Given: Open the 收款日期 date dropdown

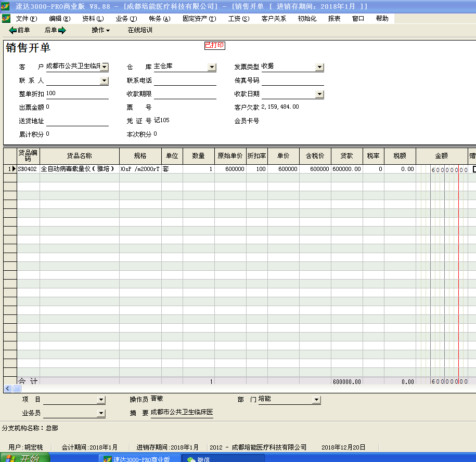Looking at the screenshot, I should click(319, 94).
